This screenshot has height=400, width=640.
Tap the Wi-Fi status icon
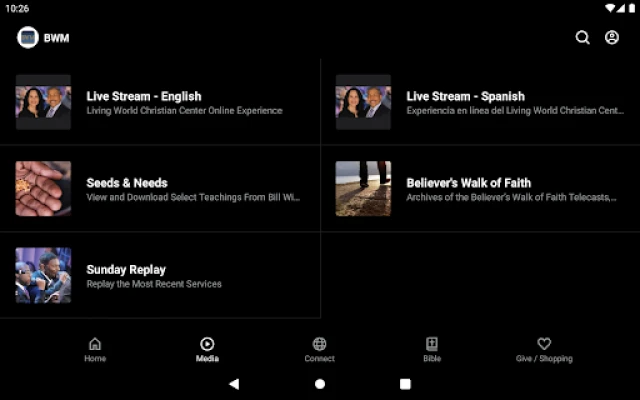610,8
